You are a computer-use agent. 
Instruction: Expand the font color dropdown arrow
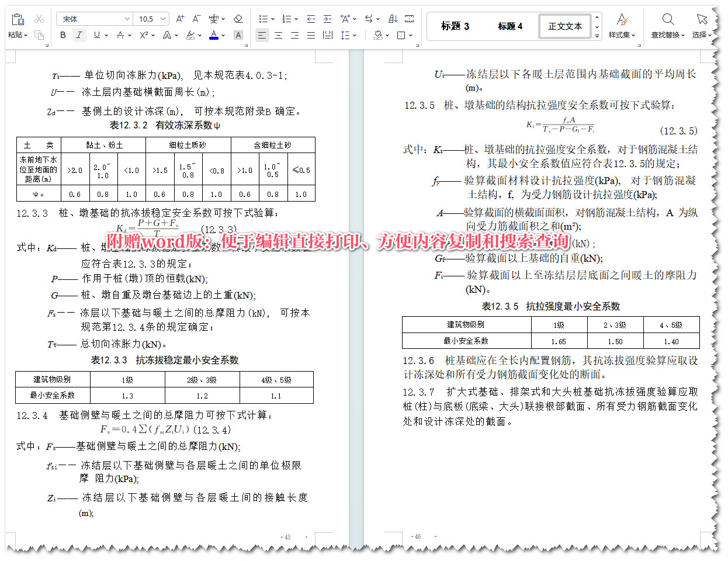tap(223, 35)
